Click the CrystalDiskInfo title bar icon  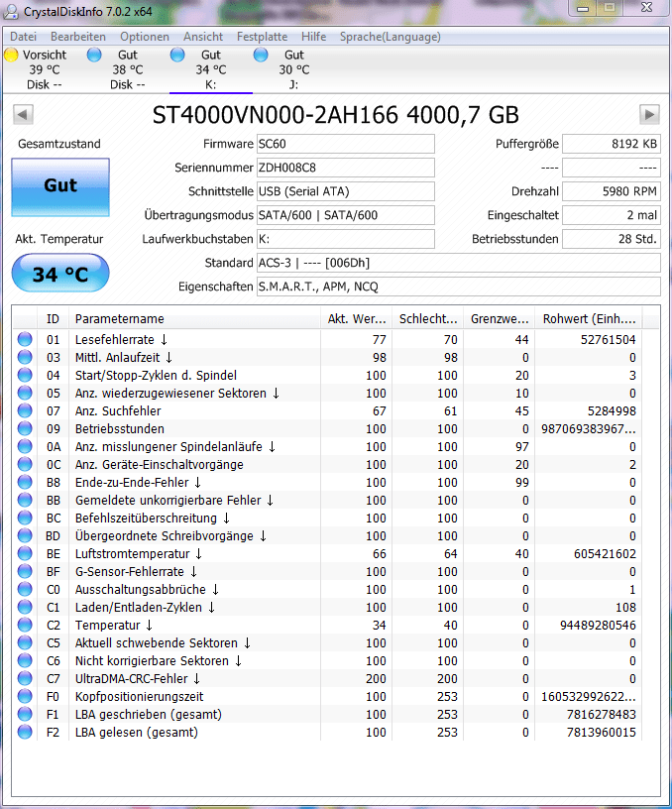11,11
